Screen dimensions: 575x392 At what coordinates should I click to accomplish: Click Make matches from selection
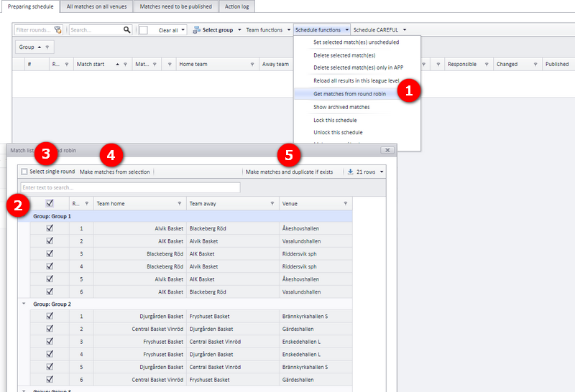[x=114, y=172]
